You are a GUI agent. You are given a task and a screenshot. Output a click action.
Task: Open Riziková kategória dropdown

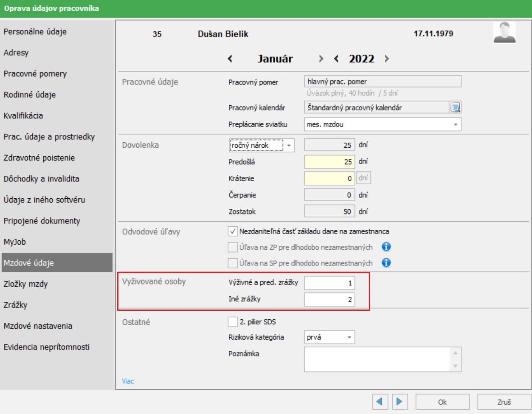pos(329,337)
